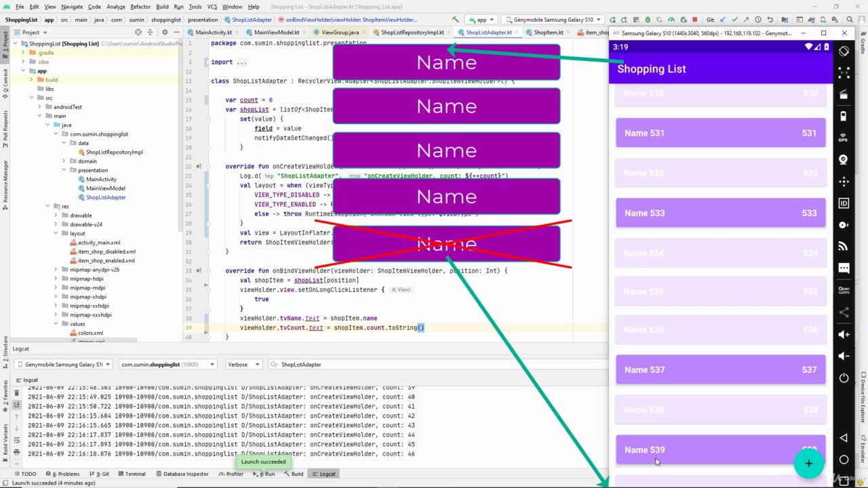This screenshot has width=868, height=488.
Task: Open Genymotion webcam widget
Action: (x=844, y=159)
